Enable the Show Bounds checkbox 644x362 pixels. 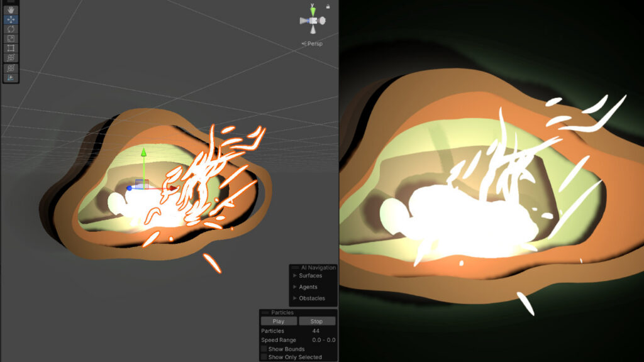pos(264,349)
